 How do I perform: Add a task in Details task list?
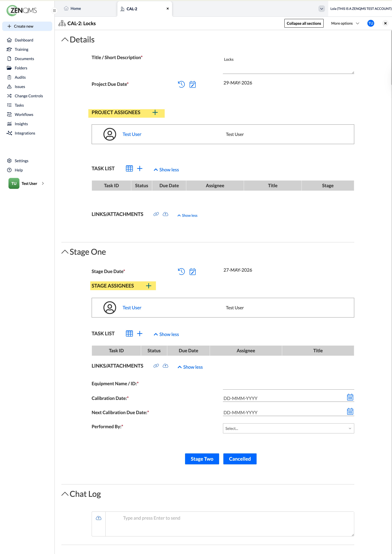(x=140, y=169)
